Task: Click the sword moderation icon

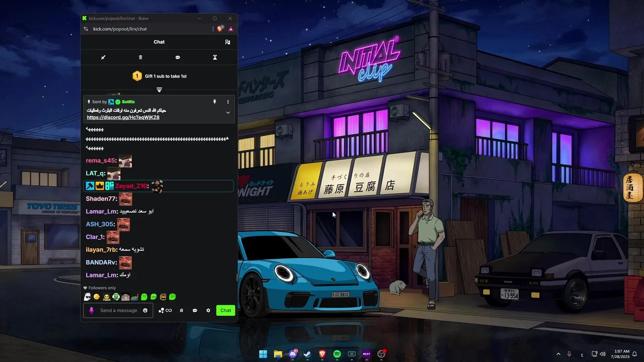Action: [103, 57]
